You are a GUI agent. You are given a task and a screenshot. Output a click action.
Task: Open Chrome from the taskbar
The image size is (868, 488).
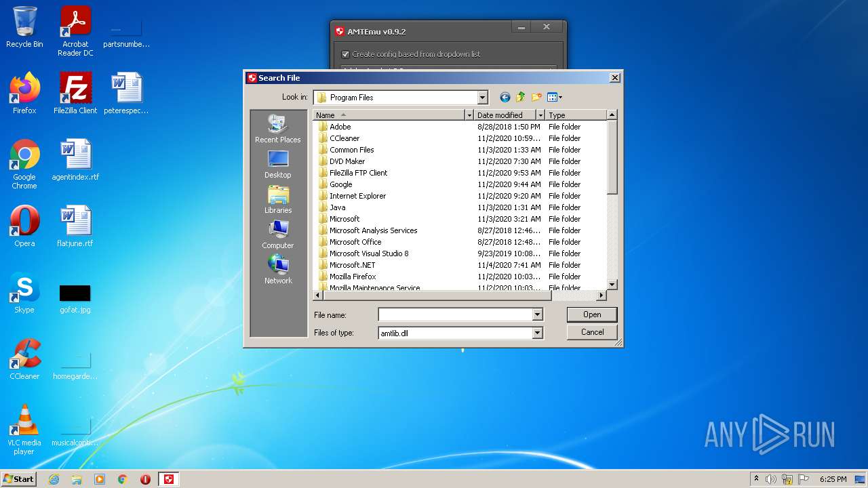click(x=123, y=479)
